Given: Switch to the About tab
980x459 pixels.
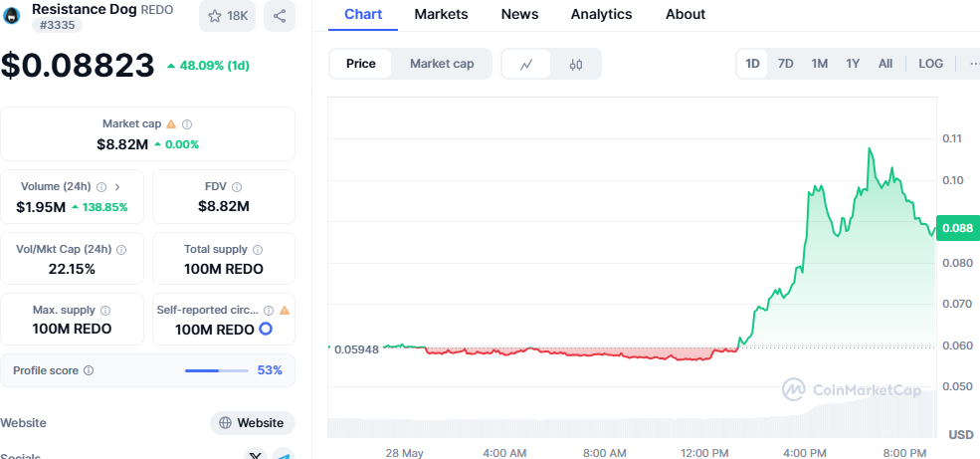Looking at the screenshot, I should 686,14.
